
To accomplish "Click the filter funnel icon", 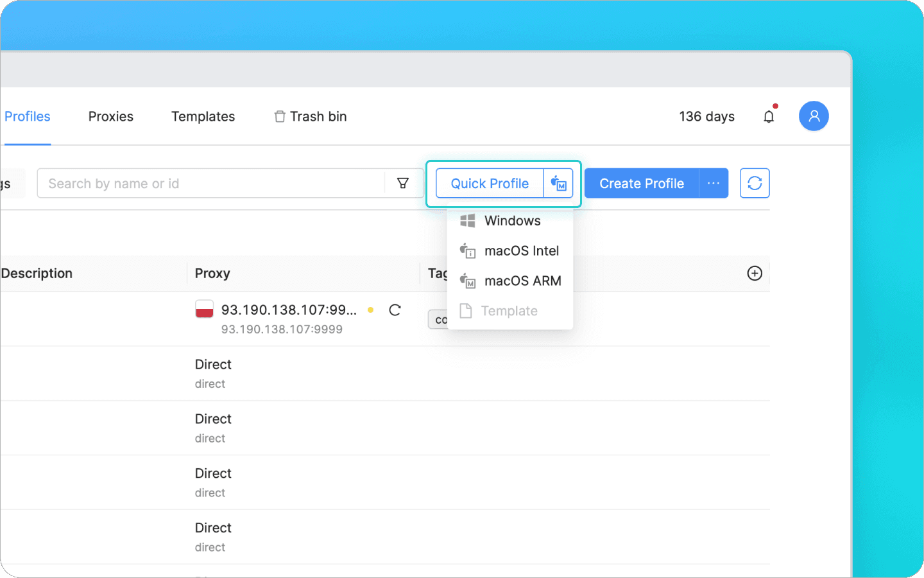I will point(403,184).
